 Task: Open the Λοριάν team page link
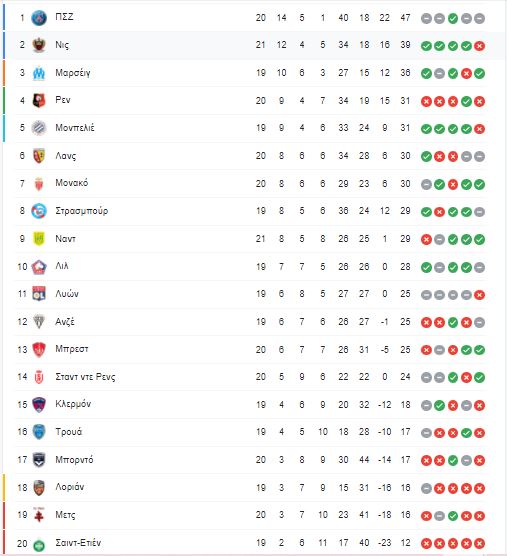pyautogui.click(x=69, y=487)
